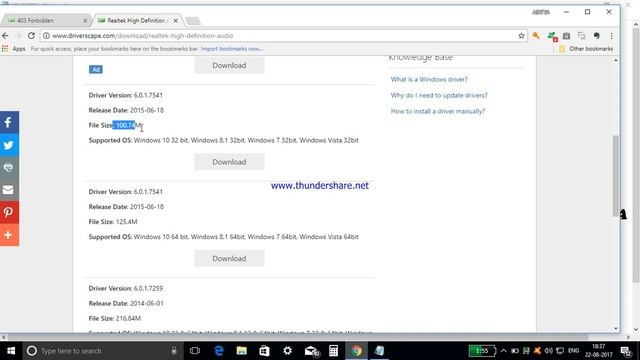Click Driver Version 6.0.1.7259 text

tap(126, 288)
